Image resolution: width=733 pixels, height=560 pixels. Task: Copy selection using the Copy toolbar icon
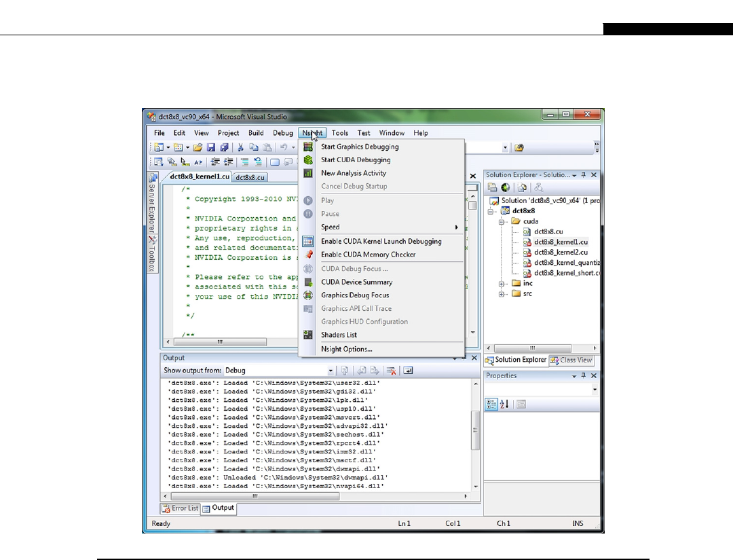coord(254,148)
